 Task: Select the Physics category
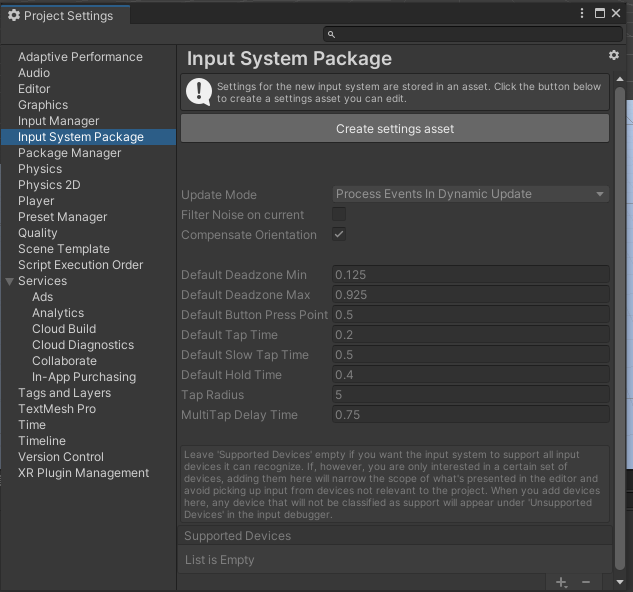[x=40, y=169]
